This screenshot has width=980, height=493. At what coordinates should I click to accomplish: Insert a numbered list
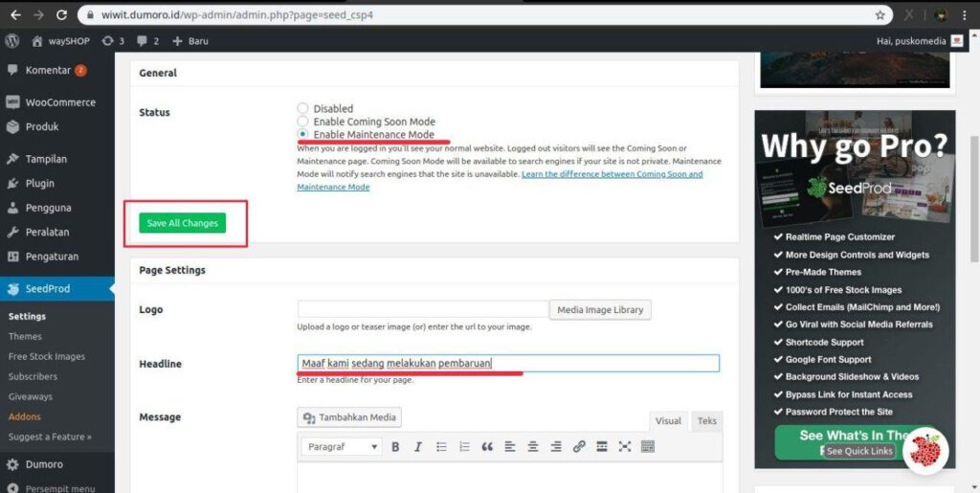coord(464,447)
